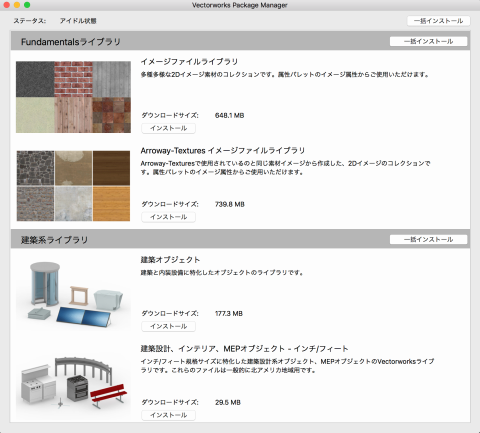Select the Arroway-Textures イメージファイルライブラリ title
The width and height of the screenshot is (480, 433).
[x=223, y=151]
